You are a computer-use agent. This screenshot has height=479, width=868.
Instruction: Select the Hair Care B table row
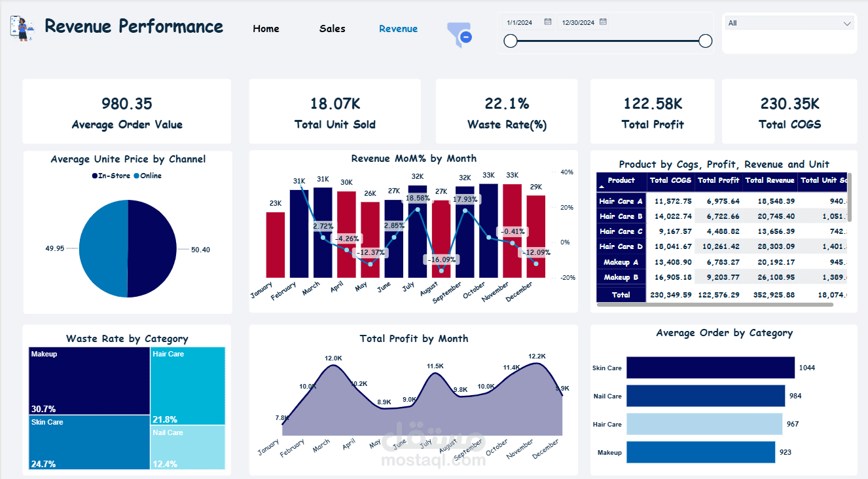coord(722,216)
